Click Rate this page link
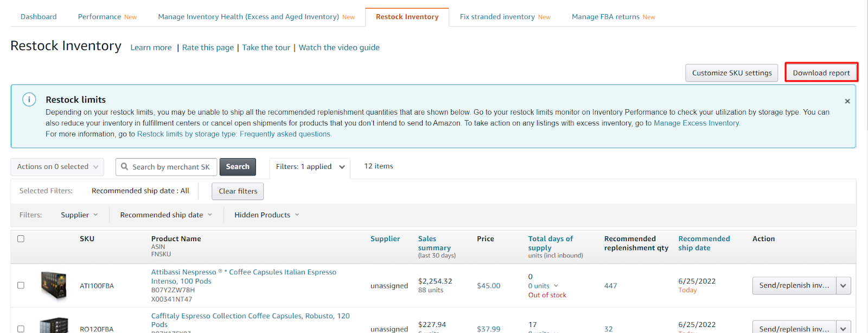The width and height of the screenshot is (868, 333). [x=208, y=48]
